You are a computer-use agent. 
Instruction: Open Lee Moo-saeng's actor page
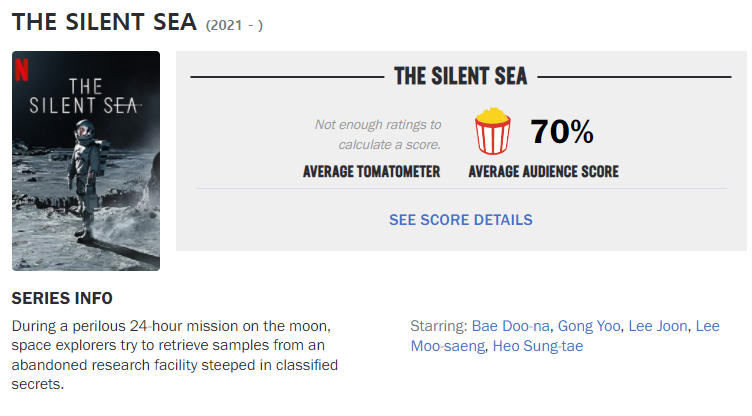(x=565, y=336)
